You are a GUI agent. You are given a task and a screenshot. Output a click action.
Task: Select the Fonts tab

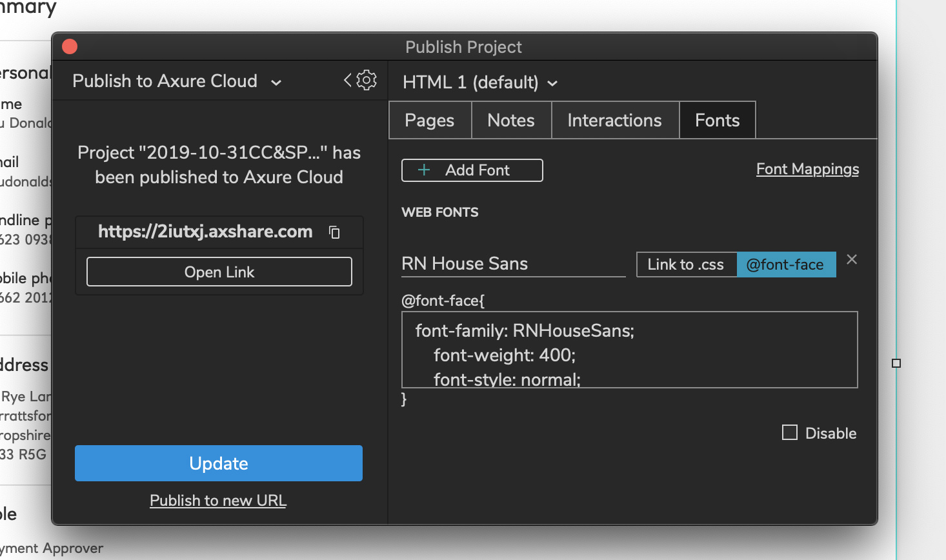point(717,120)
